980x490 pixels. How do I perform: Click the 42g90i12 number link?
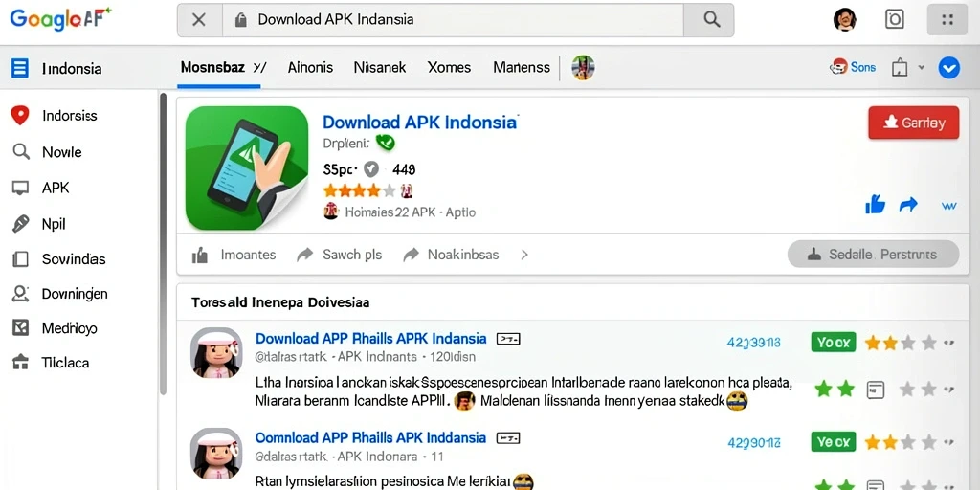754,442
